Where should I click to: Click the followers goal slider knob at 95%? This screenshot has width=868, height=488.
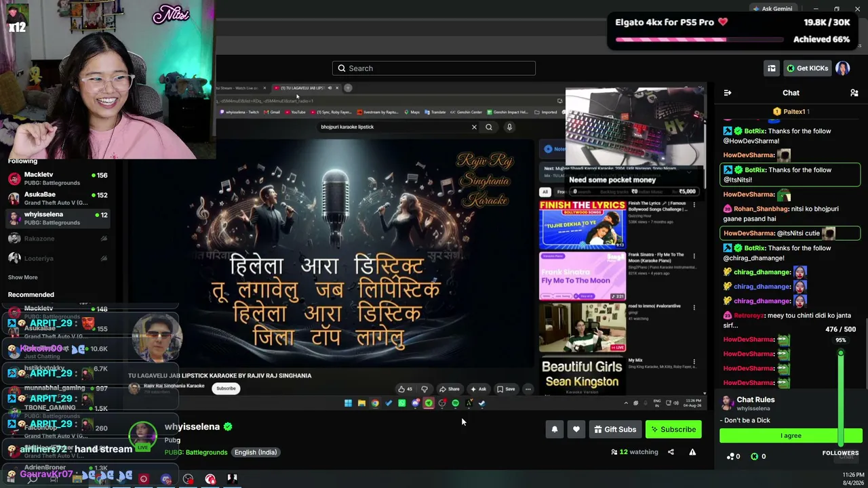pyautogui.click(x=841, y=353)
